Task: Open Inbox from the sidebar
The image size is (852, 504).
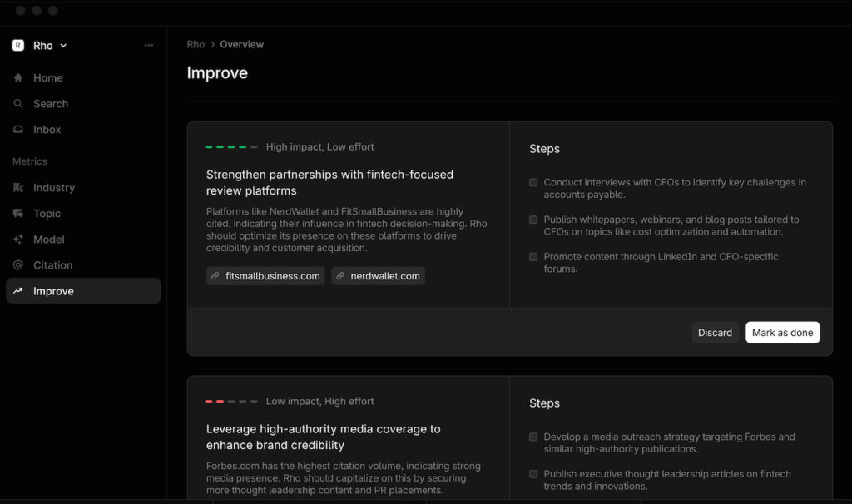Action: (x=83, y=129)
